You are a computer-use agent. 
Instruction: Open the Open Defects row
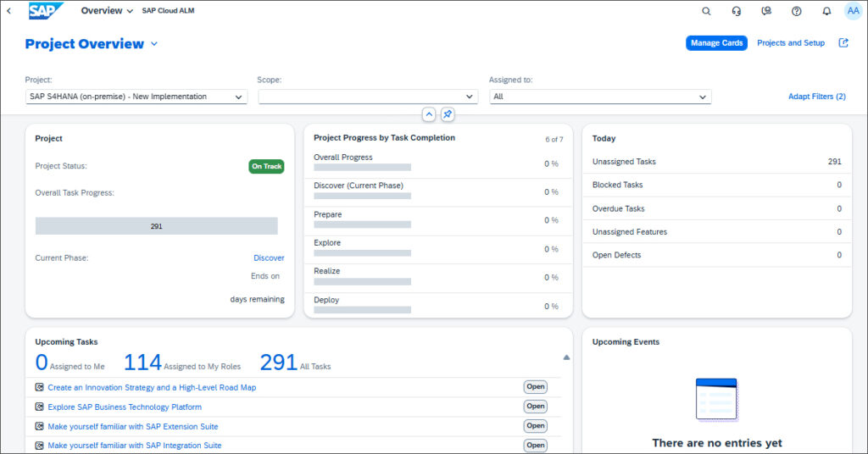[x=716, y=256]
